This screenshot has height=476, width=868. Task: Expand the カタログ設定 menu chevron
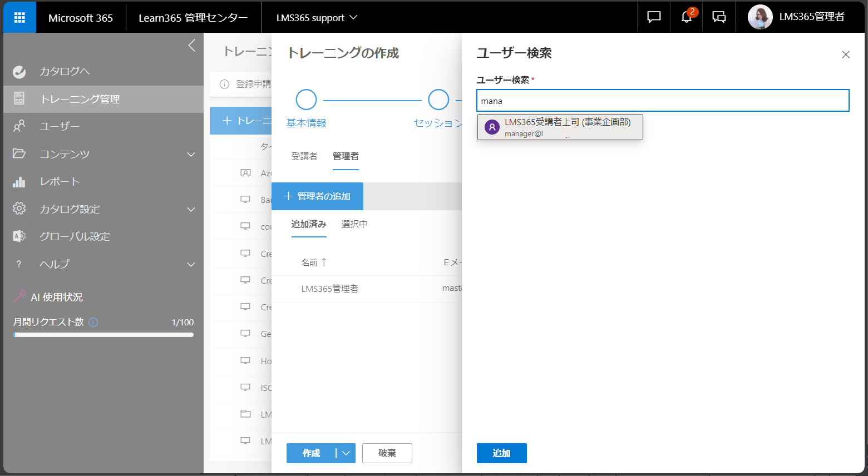point(191,209)
